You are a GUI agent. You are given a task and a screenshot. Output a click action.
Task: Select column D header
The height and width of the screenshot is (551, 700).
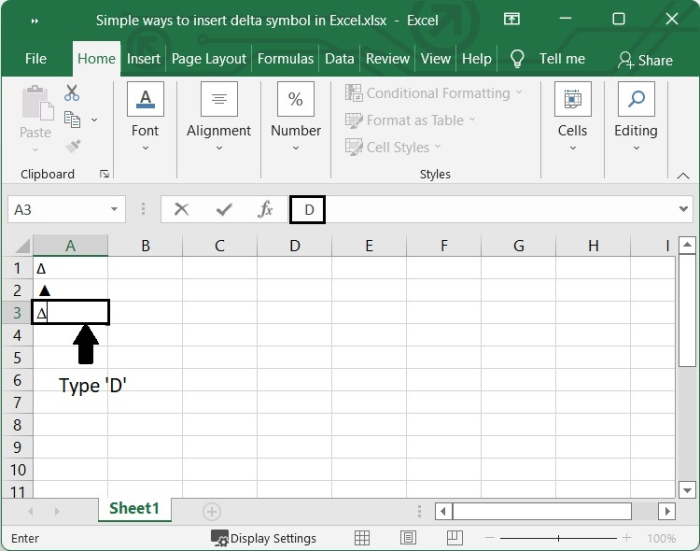[x=295, y=245]
